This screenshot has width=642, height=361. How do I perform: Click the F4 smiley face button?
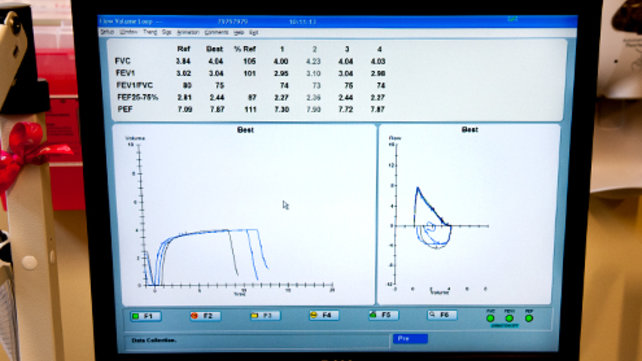[324, 315]
